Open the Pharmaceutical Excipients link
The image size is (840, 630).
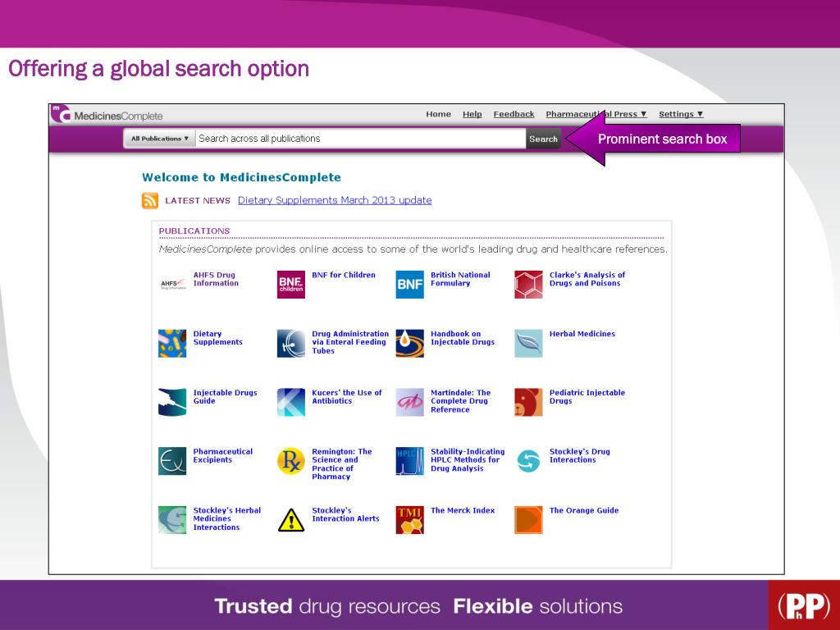coord(223,456)
